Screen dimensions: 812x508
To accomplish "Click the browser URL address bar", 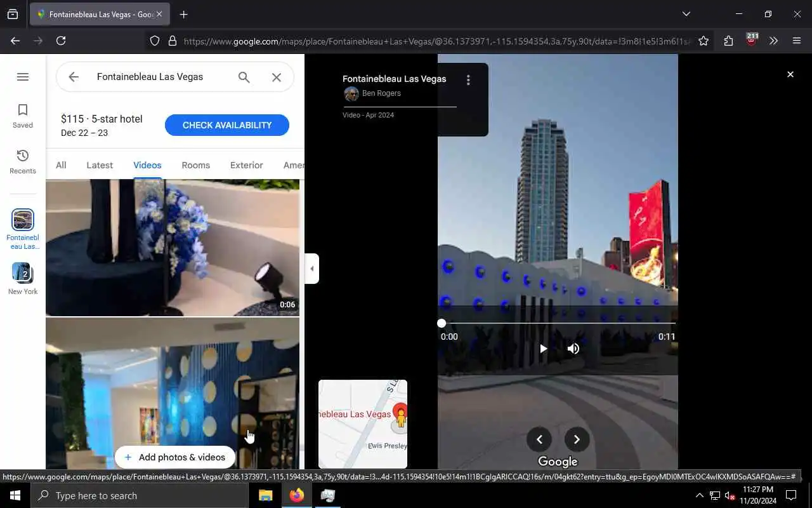I will 436,41.
